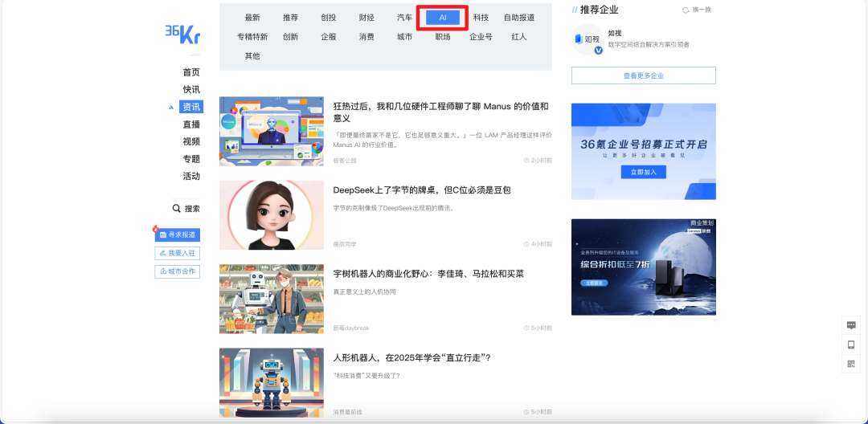The height and width of the screenshot is (424, 868).
Task: Open 快讯 in the sidebar
Action: [191, 90]
